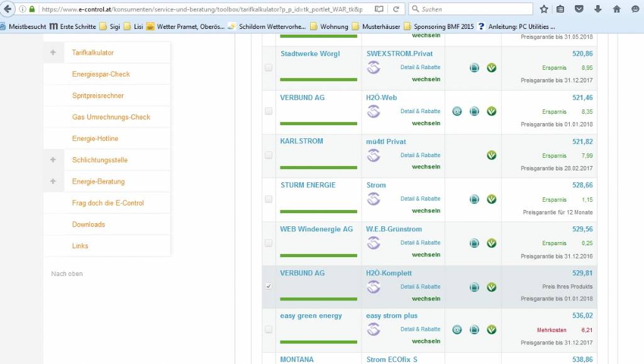Expand the Tarifkalkulator plus toggle
This screenshot has height=364, width=644.
pyautogui.click(x=53, y=53)
